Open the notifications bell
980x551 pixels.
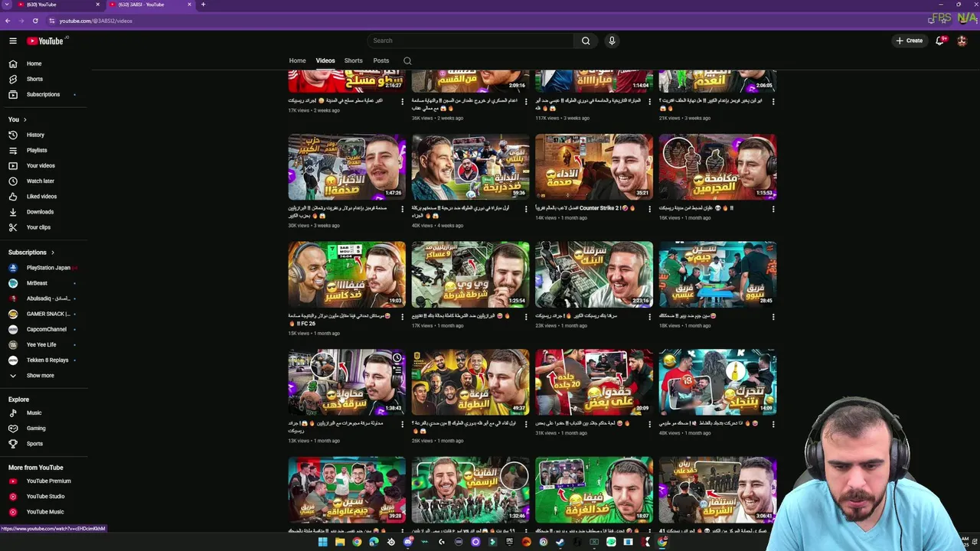940,41
